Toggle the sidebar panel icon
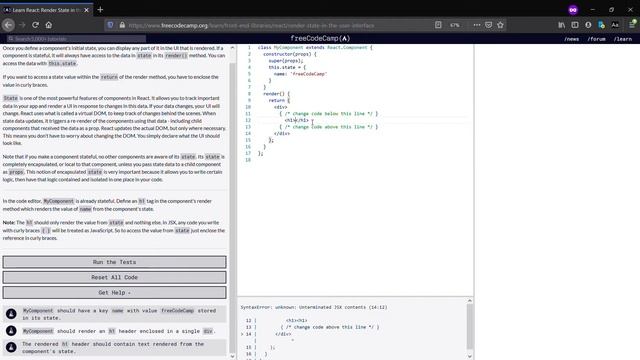640x360 pixels. 575,25
